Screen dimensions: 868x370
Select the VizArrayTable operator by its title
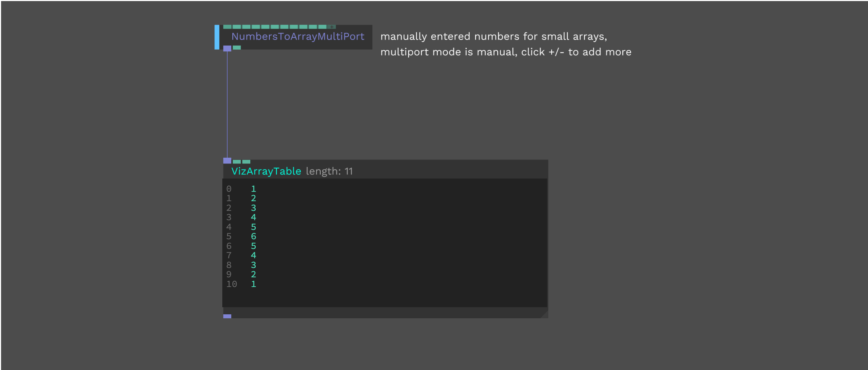click(x=266, y=171)
